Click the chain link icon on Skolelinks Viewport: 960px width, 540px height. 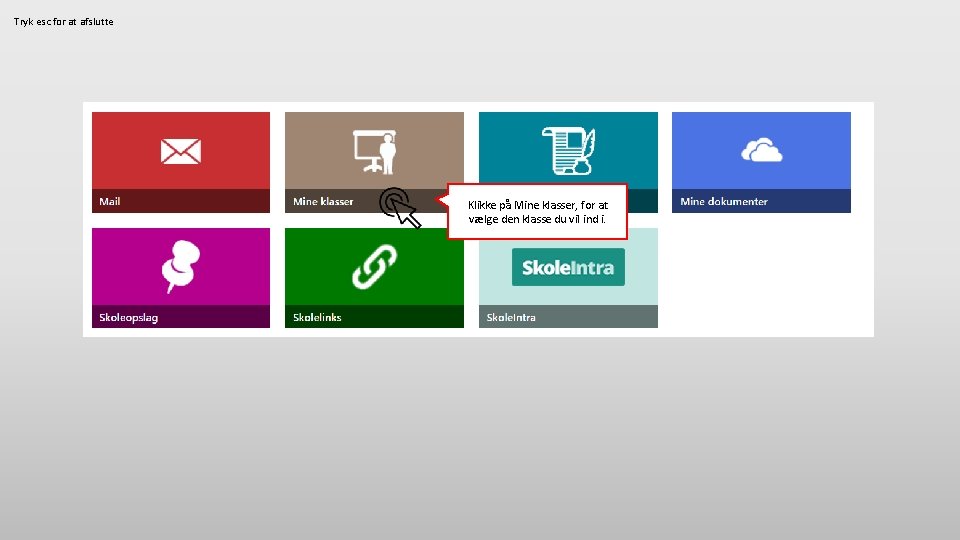click(375, 266)
